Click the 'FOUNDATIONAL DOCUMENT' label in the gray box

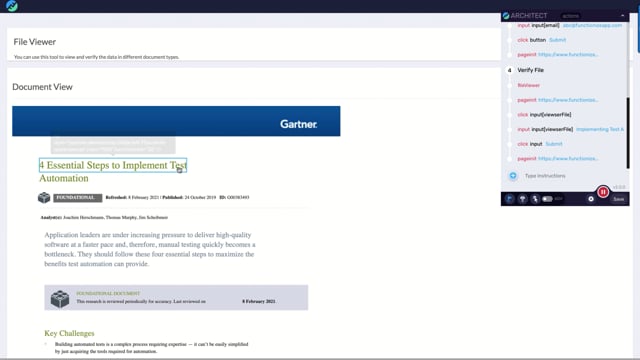coord(108,293)
